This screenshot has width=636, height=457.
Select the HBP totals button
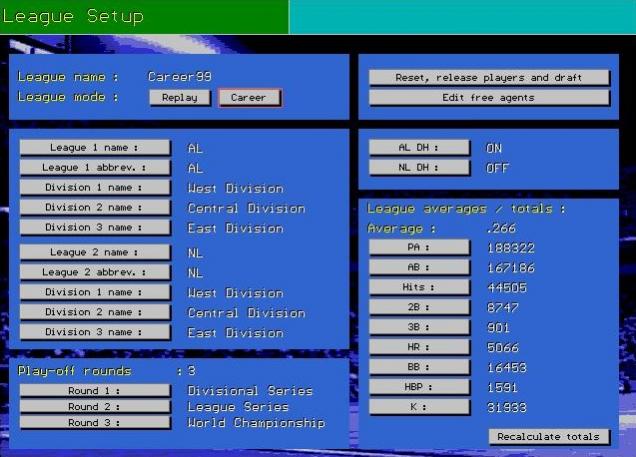coord(418,387)
